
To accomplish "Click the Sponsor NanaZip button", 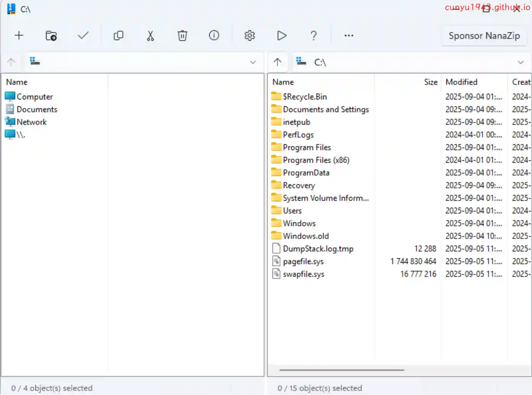I will [x=484, y=36].
